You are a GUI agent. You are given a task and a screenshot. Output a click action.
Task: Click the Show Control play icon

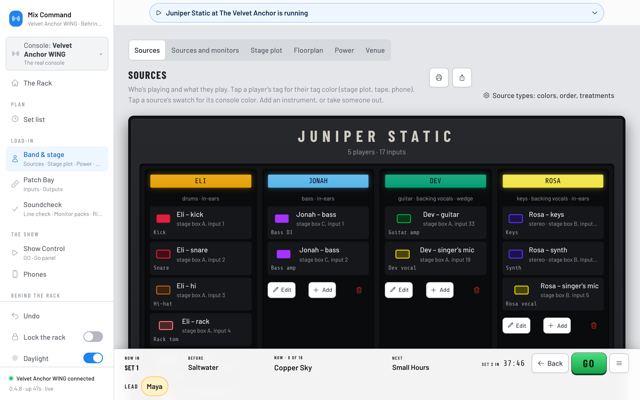15,253
